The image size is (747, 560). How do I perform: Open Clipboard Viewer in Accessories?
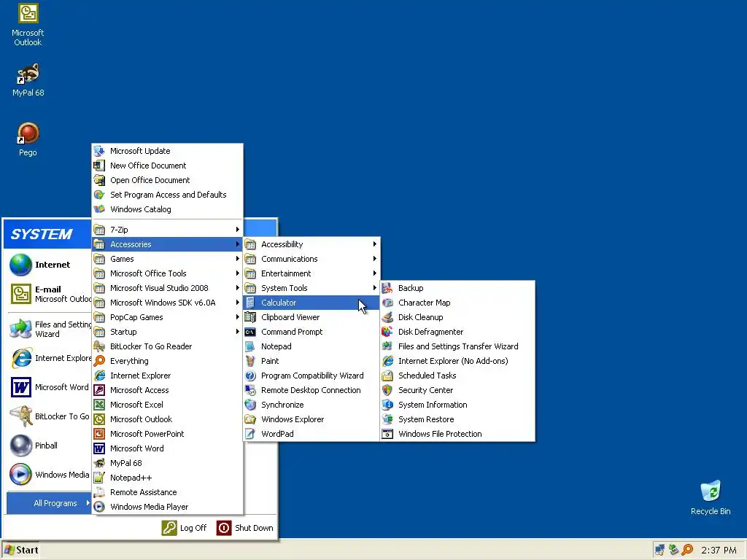pos(311,317)
